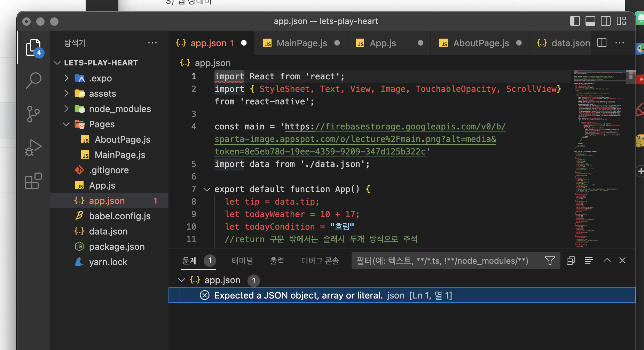Maximize the bottom panel size
This screenshot has width=644, height=350.
tap(607, 260)
